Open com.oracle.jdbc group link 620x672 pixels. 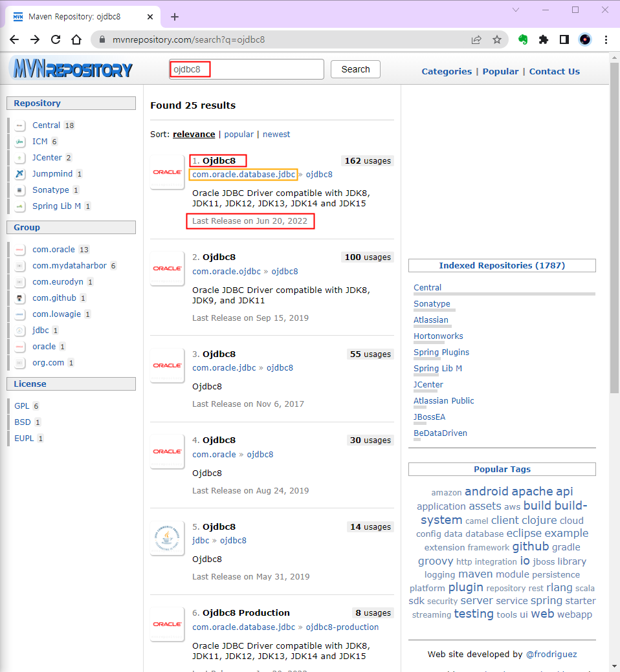(x=224, y=368)
